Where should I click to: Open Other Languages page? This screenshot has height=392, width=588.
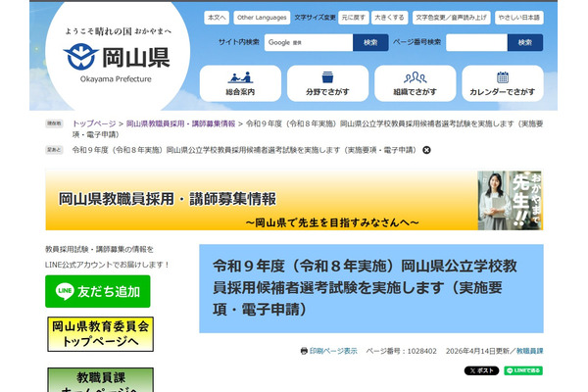pos(262,18)
